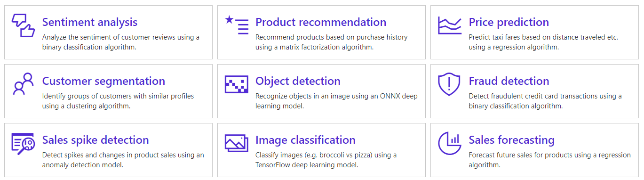Click the Price prediction chart icon
Screen dimensions: 644x180
[450, 25]
